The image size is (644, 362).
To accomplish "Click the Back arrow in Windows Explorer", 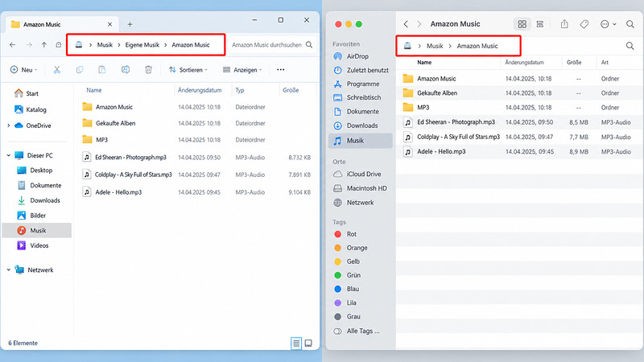I will [x=13, y=45].
